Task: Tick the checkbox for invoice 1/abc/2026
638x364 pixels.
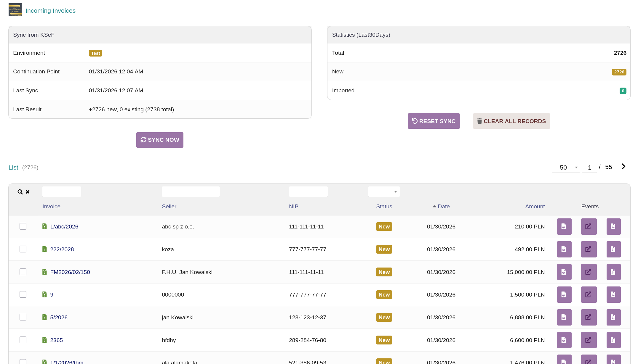Action: click(23, 226)
